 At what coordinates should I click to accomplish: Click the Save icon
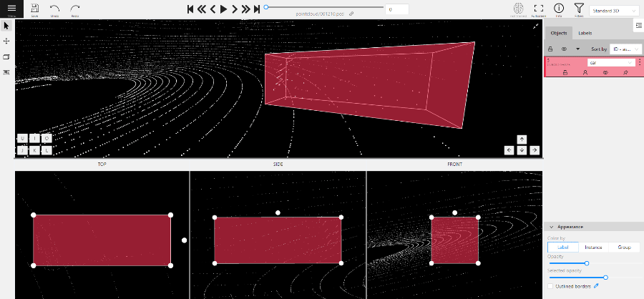coord(35,9)
